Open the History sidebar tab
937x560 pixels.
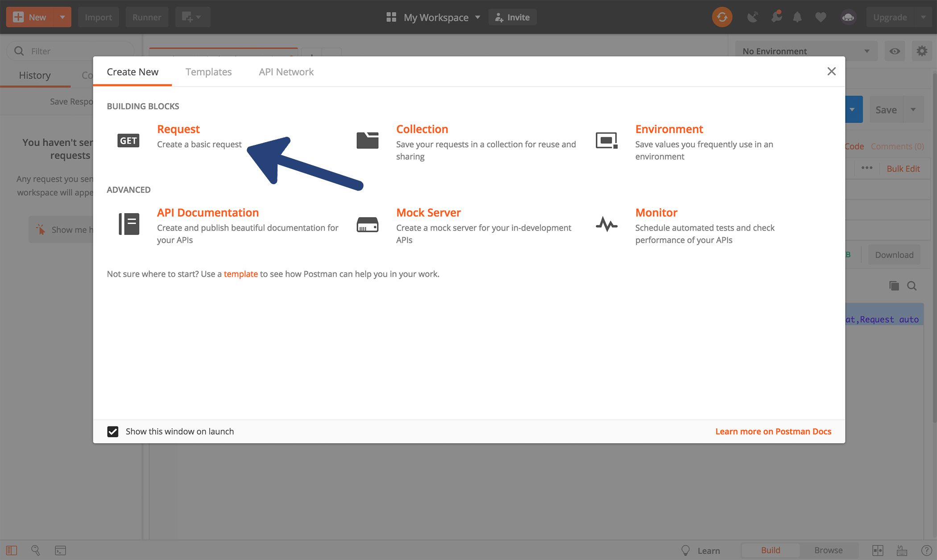(x=35, y=75)
